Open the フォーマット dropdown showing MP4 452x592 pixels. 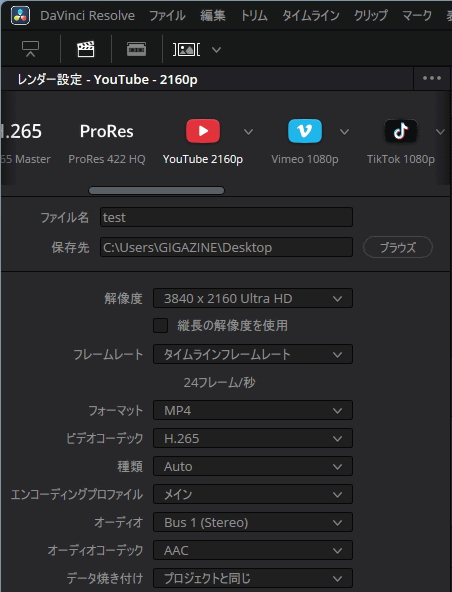(253, 410)
